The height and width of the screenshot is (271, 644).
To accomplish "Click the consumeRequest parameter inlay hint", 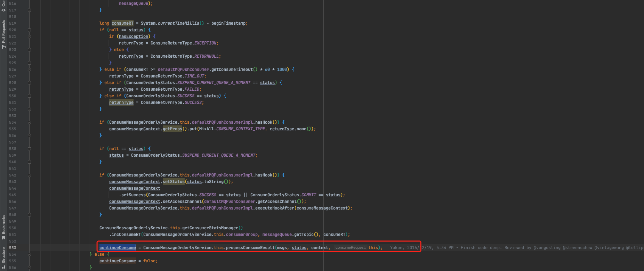I will (x=351, y=248).
